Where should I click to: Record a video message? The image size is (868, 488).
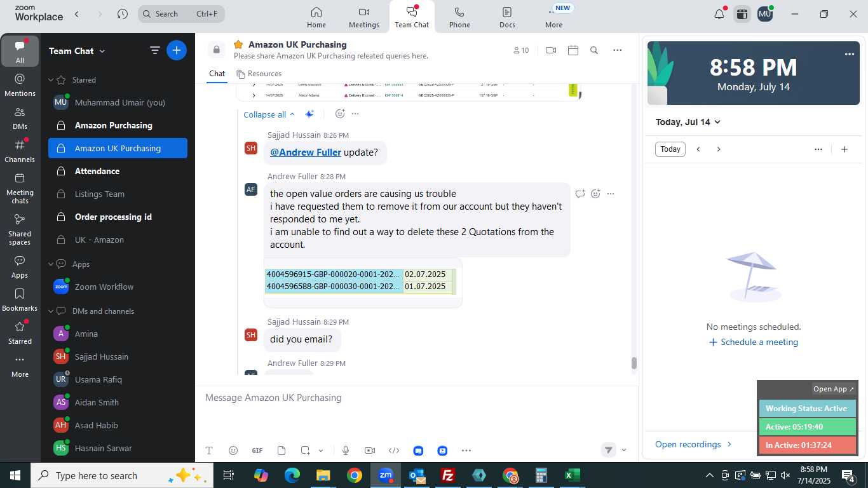pyautogui.click(x=370, y=451)
